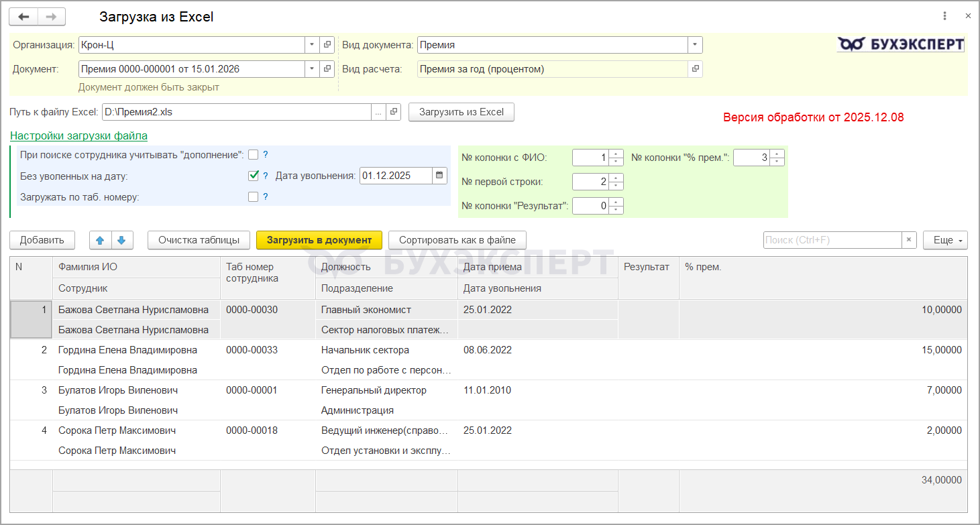
Task: Click the calendar icon for Дата увольнения
Action: pyautogui.click(x=439, y=176)
